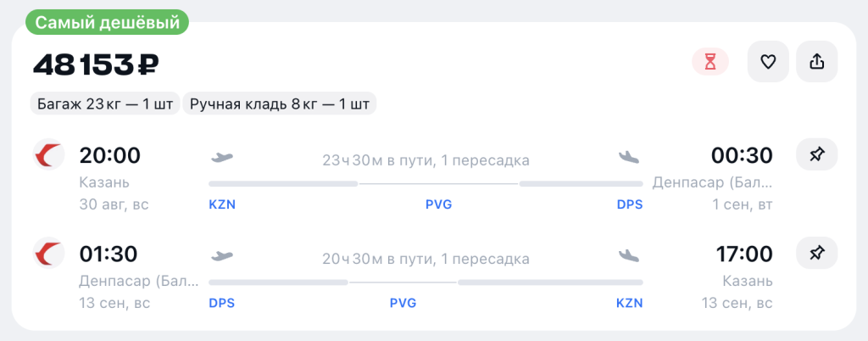Click return flight departure time 01:30
The image size is (868, 341).
(x=108, y=254)
